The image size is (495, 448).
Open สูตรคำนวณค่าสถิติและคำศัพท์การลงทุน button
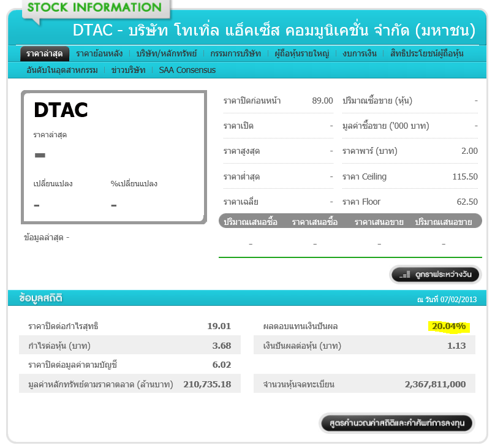tap(397, 423)
